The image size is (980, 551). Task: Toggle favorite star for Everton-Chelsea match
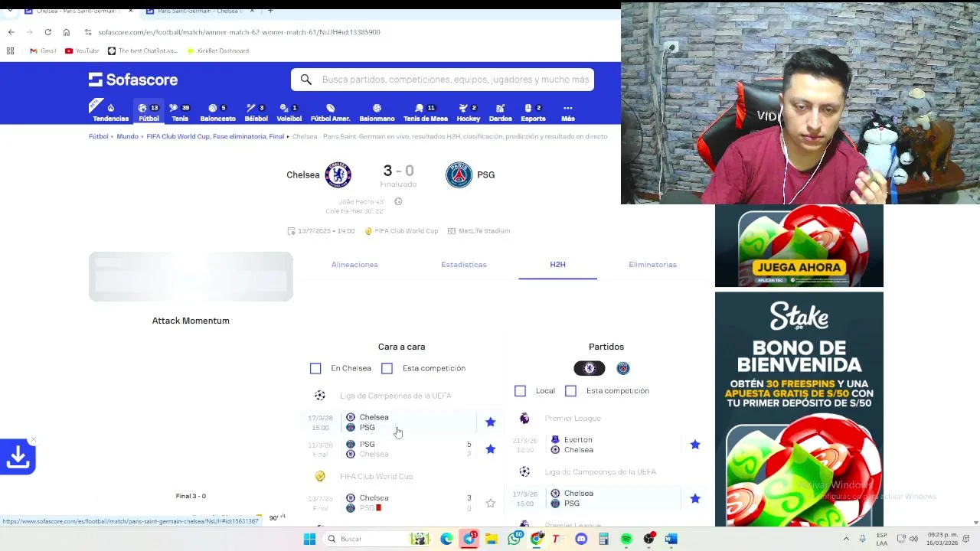tap(695, 445)
